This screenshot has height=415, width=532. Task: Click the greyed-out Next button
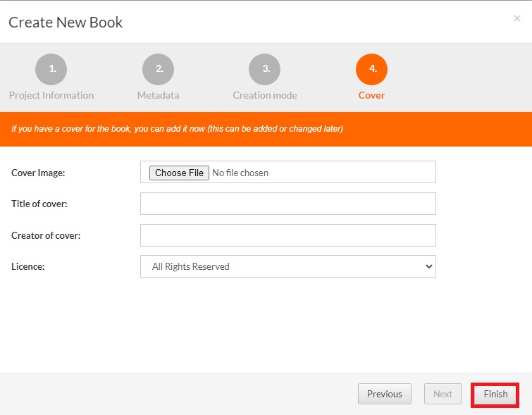pos(443,394)
